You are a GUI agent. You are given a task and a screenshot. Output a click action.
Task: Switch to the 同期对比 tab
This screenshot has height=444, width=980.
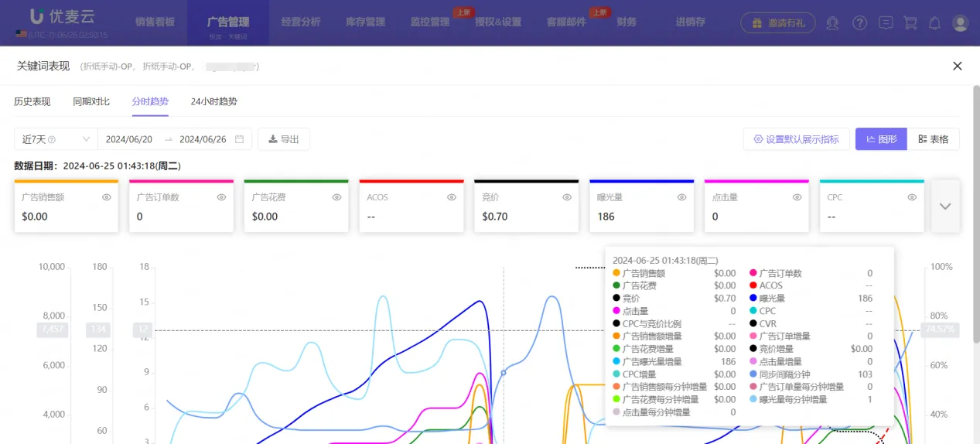(91, 101)
